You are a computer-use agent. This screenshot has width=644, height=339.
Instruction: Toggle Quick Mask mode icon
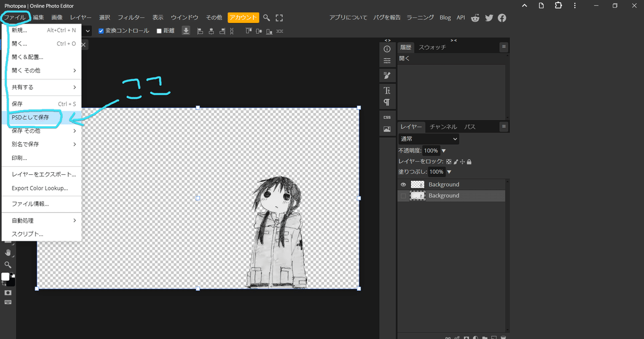[8, 293]
